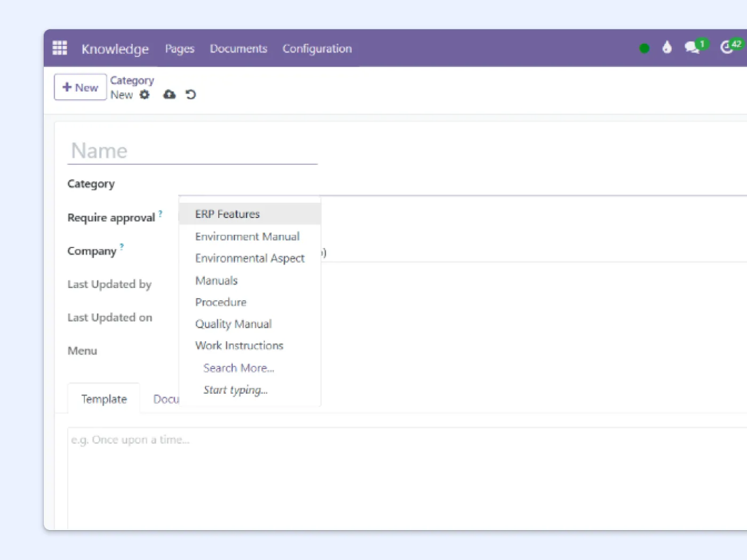
Task: Select ERP Features from dropdown
Action: click(228, 214)
